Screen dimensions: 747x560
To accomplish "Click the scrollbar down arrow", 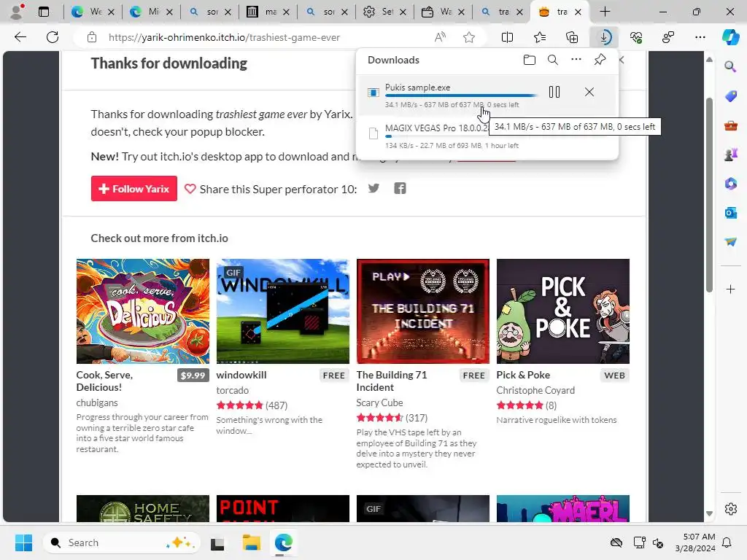I will point(709,513).
